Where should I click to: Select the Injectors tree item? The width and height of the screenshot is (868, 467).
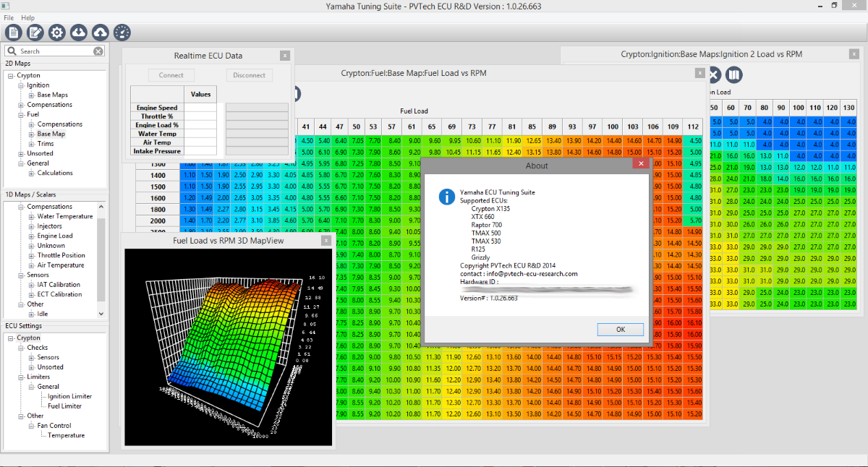click(x=50, y=226)
